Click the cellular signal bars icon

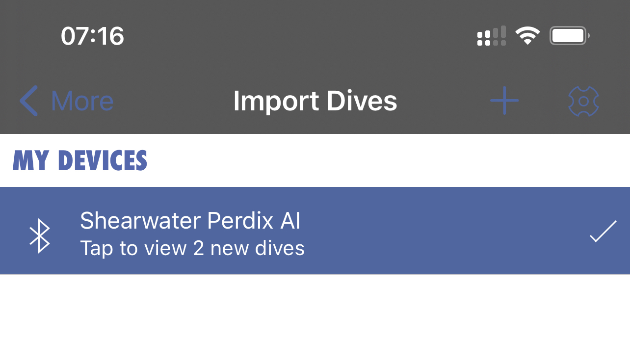(x=491, y=36)
